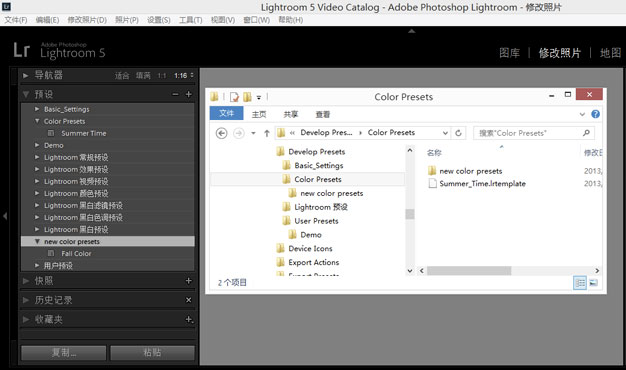The image size is (626, 370).
Task: Click the Fall Color preset icon
Action: [x=51, y=253]
